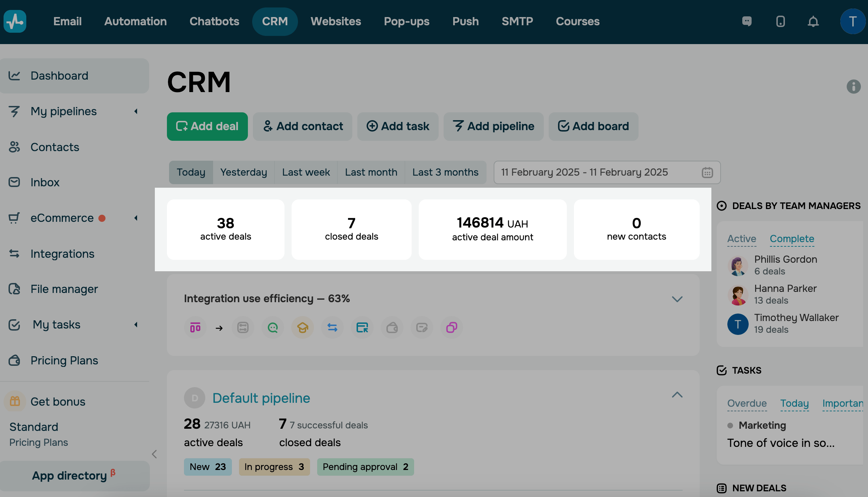Click the Add deal button
Screen dimensions: 868x497
(207, 126)
